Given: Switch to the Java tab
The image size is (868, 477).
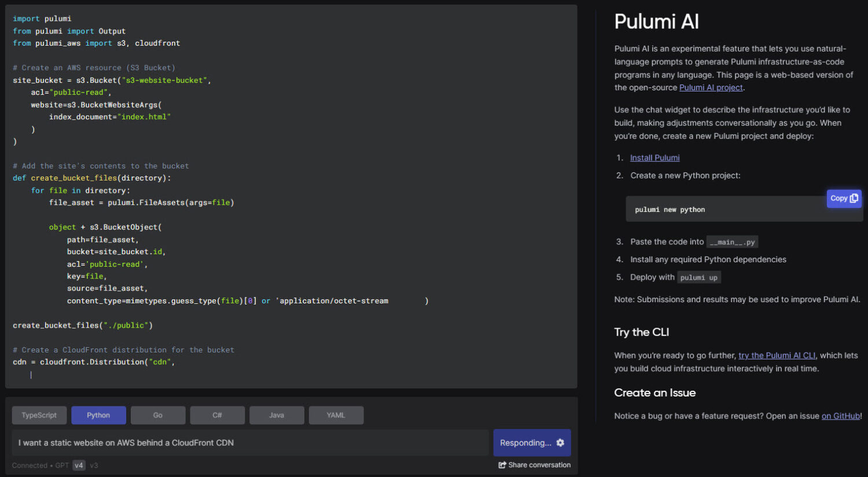Looking at the screenshot, I should pyautogui.click(x=277, y=415).
